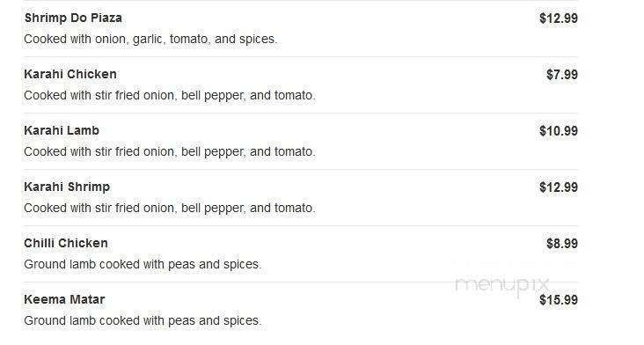
Task: Select the Karahi Chicken menu item
Action: point(70,74)
